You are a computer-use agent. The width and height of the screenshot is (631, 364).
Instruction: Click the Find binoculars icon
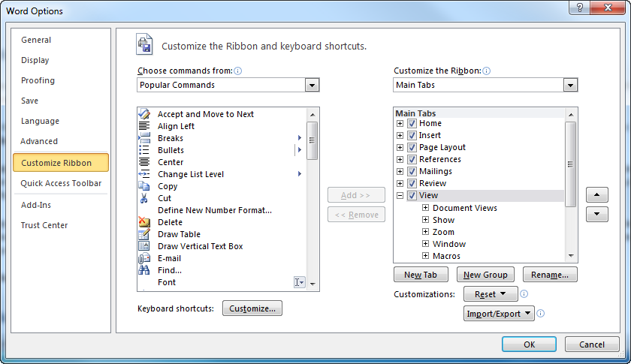pos(144,270)
